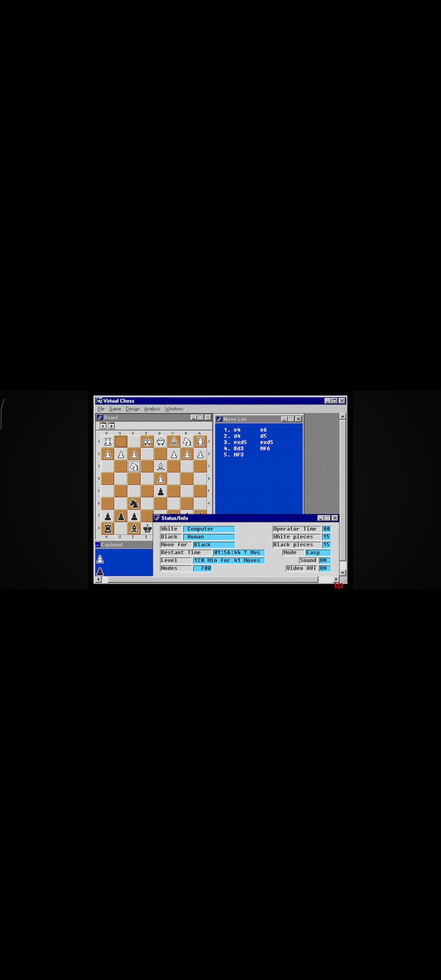The height and width of the screenshot is (980, 441).
Task: Select move Nf6 in Move List
Action: (x=265, y=448)
